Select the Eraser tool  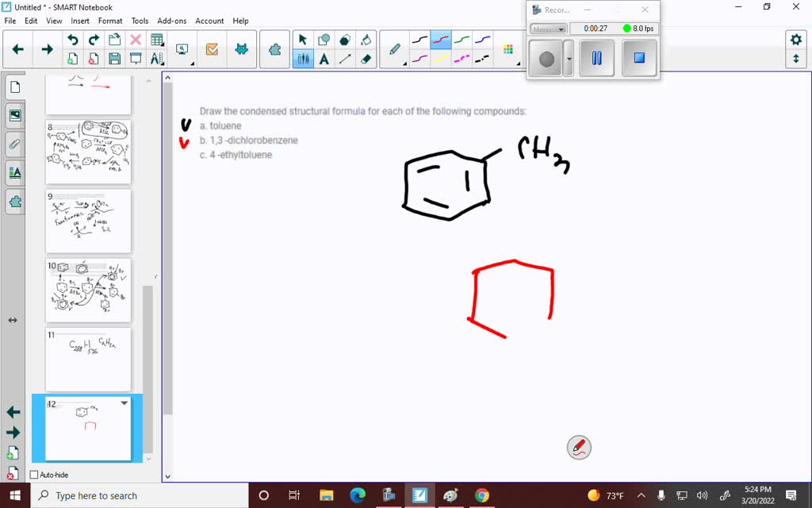(x=367, y=59)
